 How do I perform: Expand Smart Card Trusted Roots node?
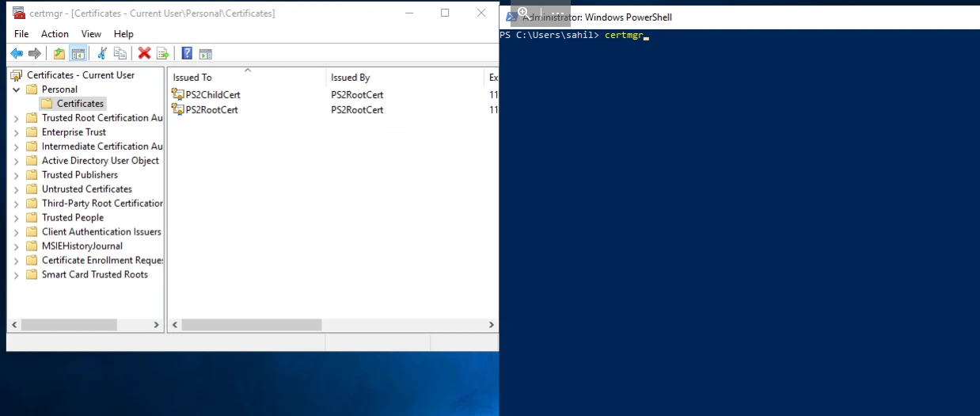pos(16,275)
